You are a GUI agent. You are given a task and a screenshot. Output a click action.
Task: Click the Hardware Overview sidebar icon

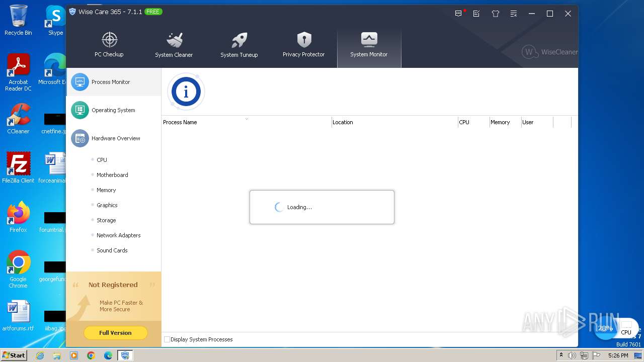pos(79,138)
